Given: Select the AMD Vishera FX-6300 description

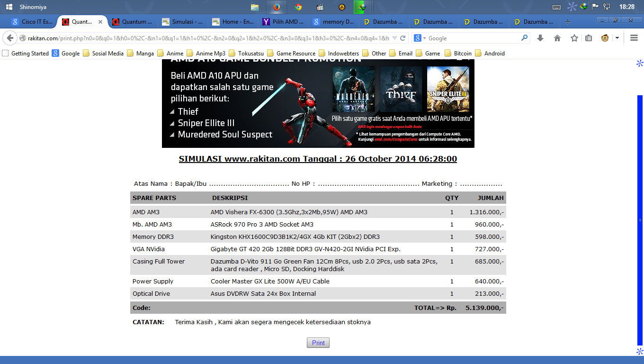Looking at the screenshot, I should pos(289,212).
